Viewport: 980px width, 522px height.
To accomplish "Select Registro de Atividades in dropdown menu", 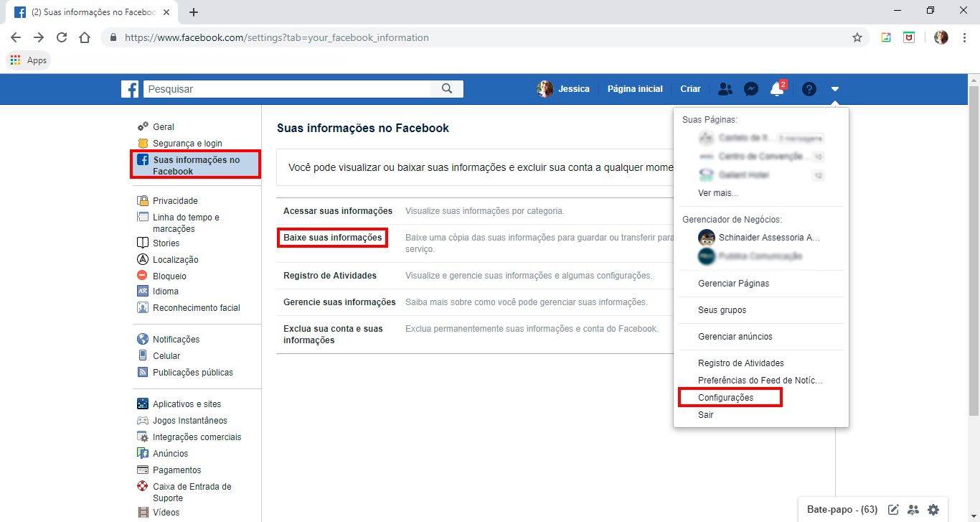I will pyautogui.click(x=741, y=363).
